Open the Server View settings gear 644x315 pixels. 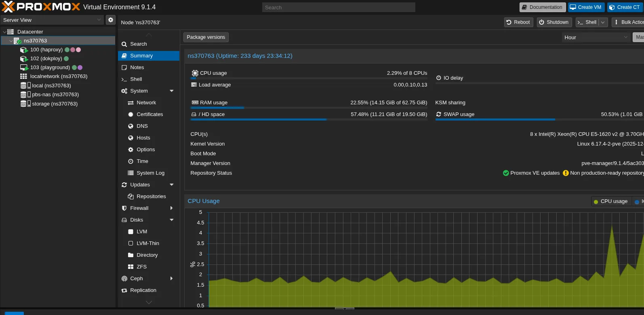click(x=111, y=20)
